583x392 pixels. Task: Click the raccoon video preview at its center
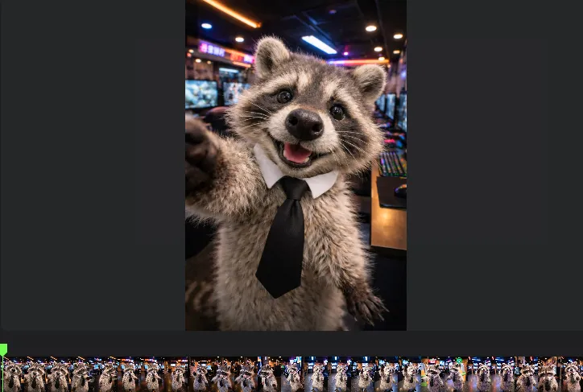pyautogui.click(x=296, y=165)
